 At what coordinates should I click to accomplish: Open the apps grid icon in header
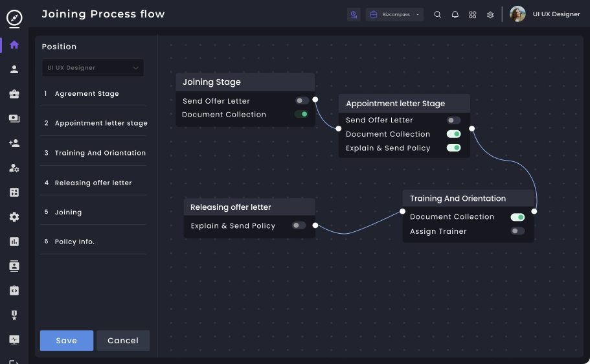[x=472, y=14]
